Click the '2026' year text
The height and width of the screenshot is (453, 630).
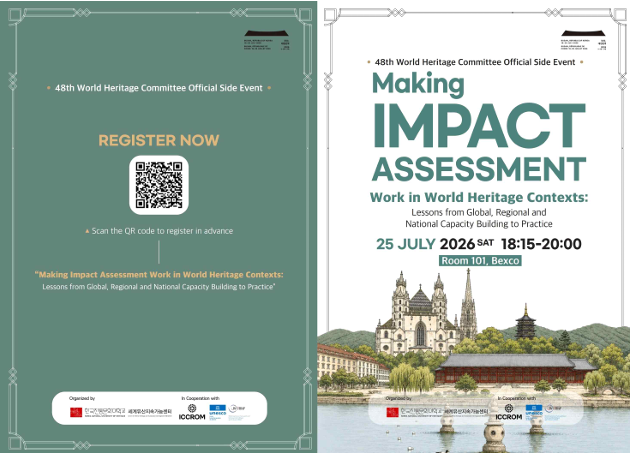pos(457,244)
